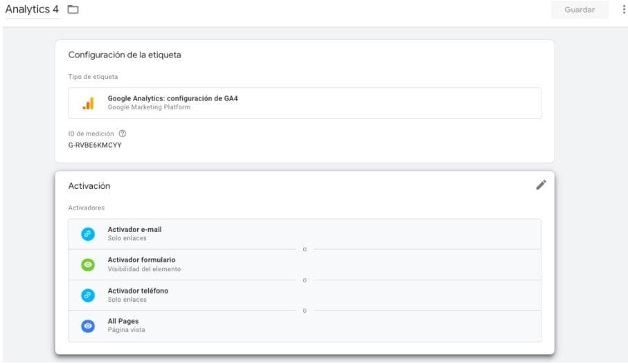Open the three-dot more options menu
628x364 pixels.
point(624,9)
